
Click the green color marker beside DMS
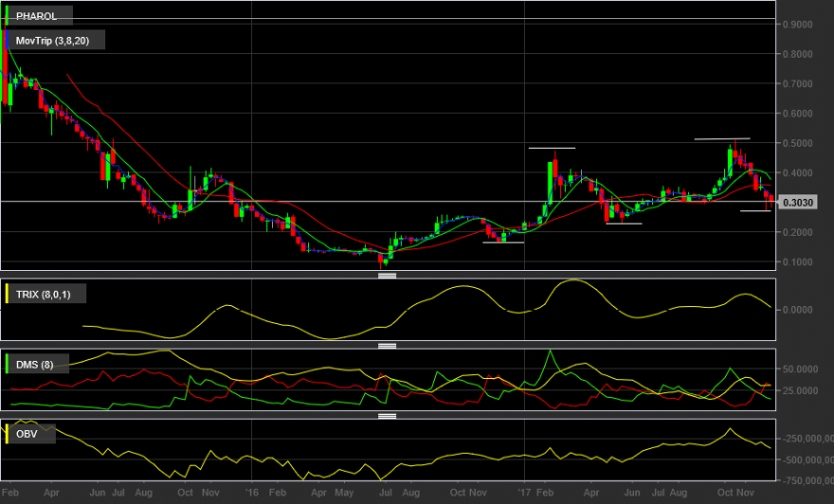7,364
